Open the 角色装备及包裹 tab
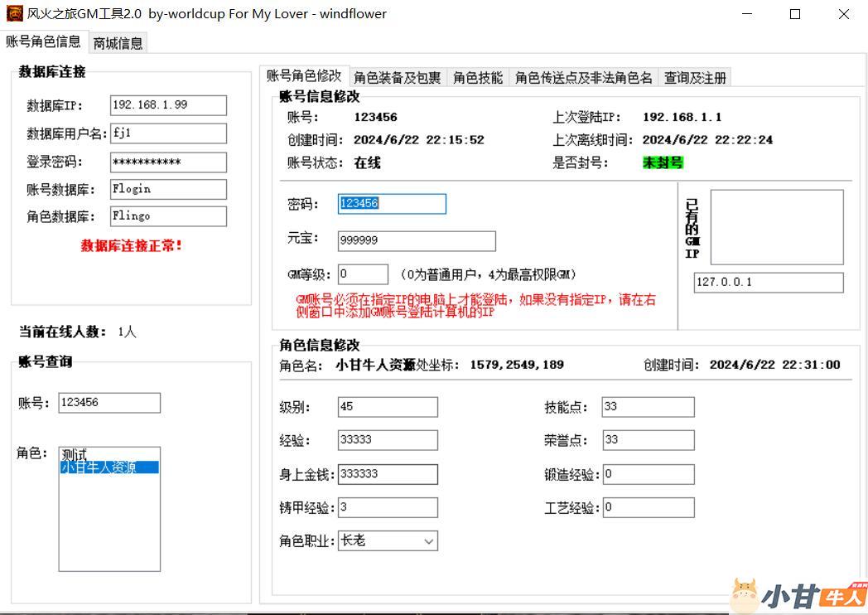The height and width of the screenshot is (615, 868). tap(397, 77)
